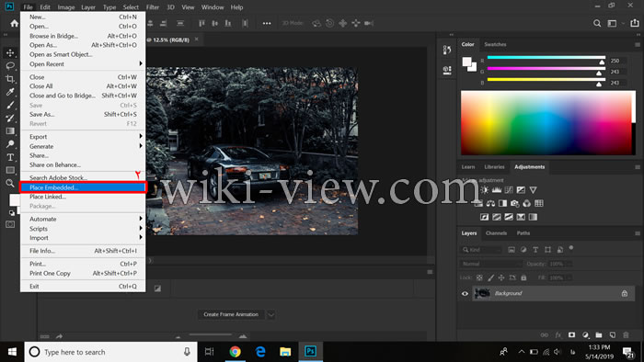The width and height of the screenshot is (644, 362).
Task: Click the Create Frame Animation button
Action: pyautogui.click(x=231, y=314)
